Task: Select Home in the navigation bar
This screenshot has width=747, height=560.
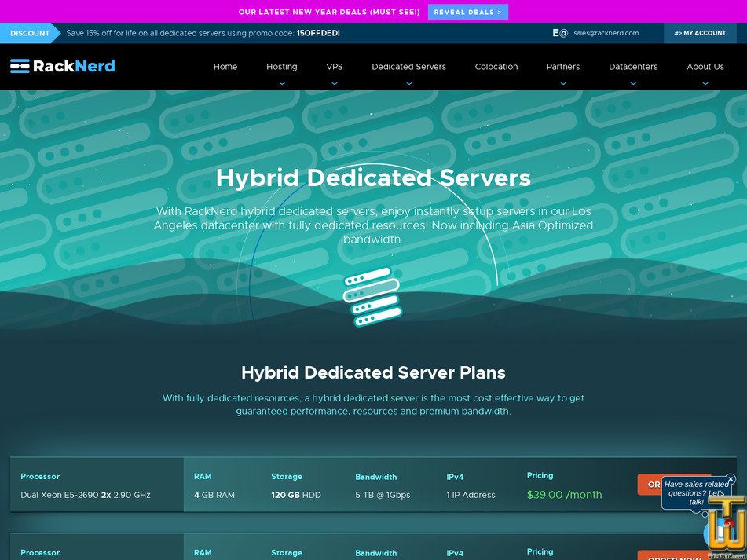Action: click(225, 67)
